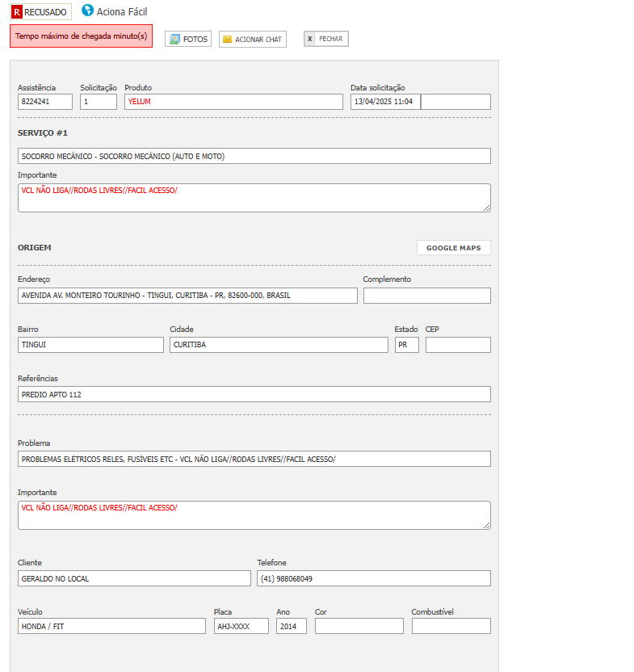Click the Endereço address field

[x=187, y=296]
